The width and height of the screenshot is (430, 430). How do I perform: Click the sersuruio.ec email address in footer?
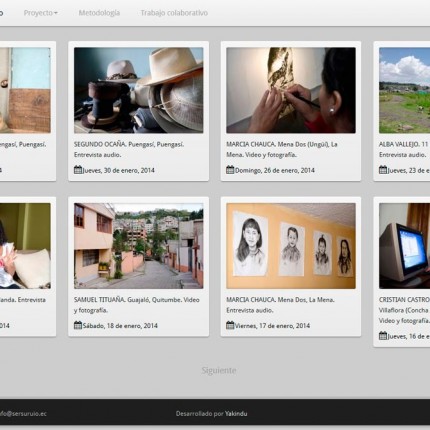pos(23,414)
